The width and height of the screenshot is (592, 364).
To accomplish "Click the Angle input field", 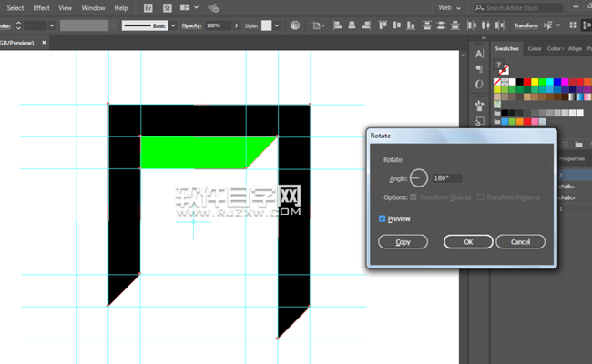I will 447,178.
